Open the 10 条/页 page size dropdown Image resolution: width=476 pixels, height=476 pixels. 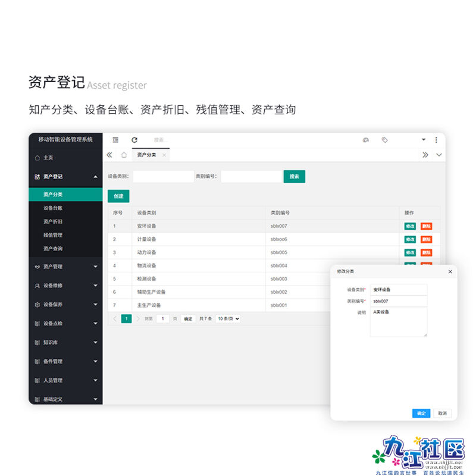point(228,319)
